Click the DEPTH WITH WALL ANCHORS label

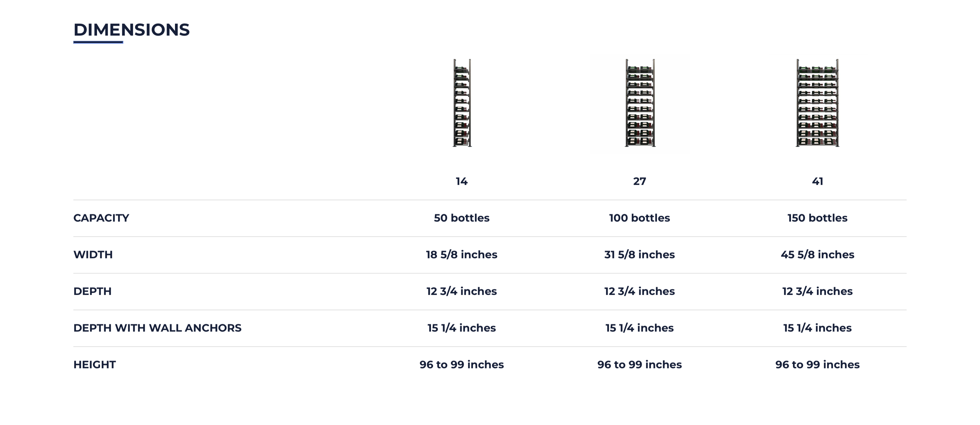(157, 328)
